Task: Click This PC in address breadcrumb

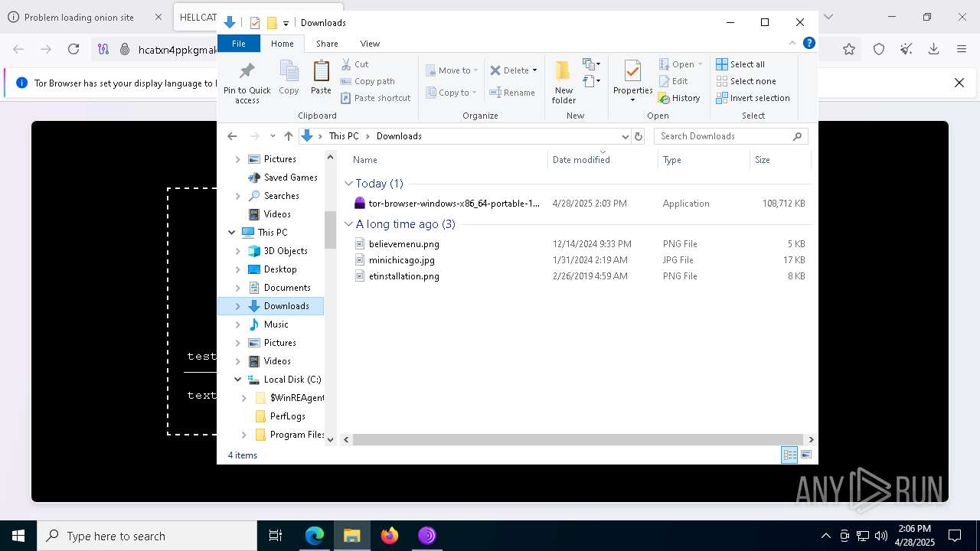Action: click(x=344, y=136)
